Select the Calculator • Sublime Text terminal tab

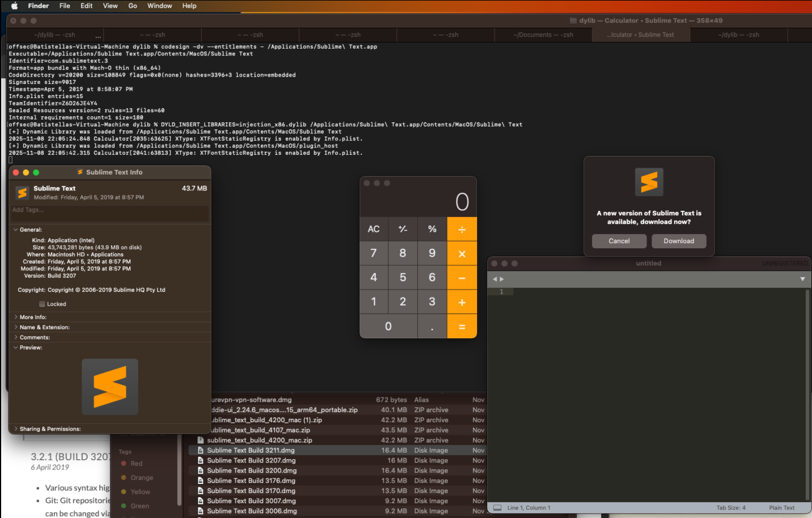click(641, 35)
